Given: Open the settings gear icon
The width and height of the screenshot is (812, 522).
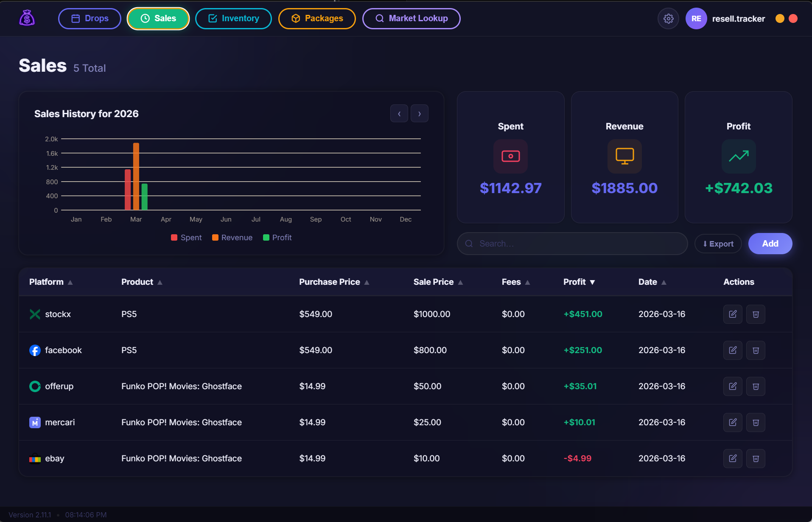Looking at the screenshot, I should pos(668,18).
